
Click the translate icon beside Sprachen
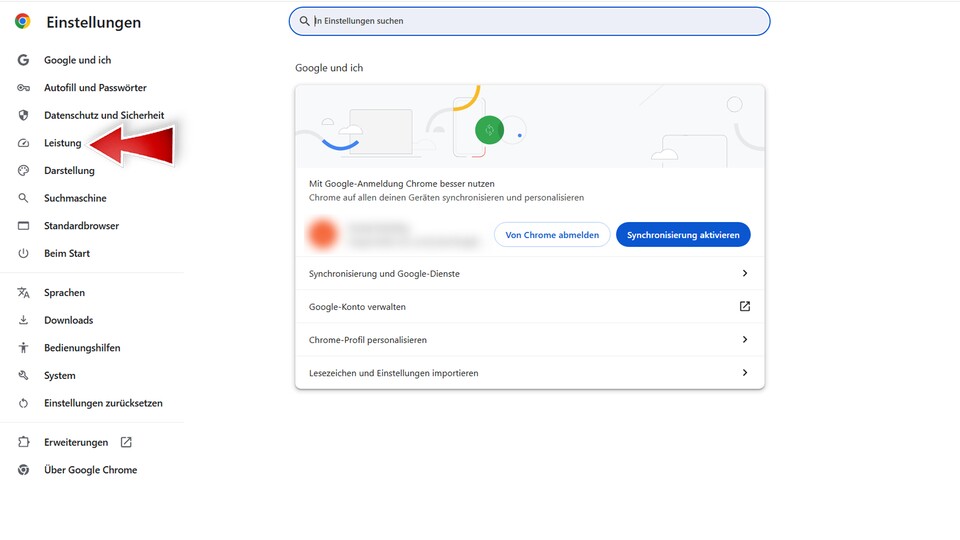click(23, 293)
